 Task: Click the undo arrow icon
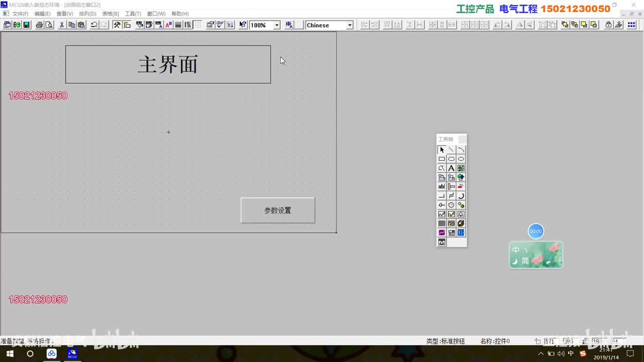tap(94, 25)
